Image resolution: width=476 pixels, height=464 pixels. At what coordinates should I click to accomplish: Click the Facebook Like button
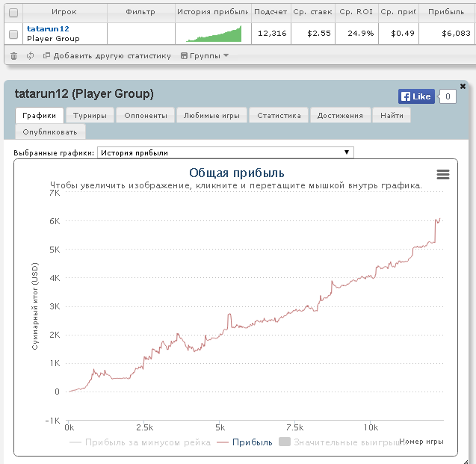(416, 96)
